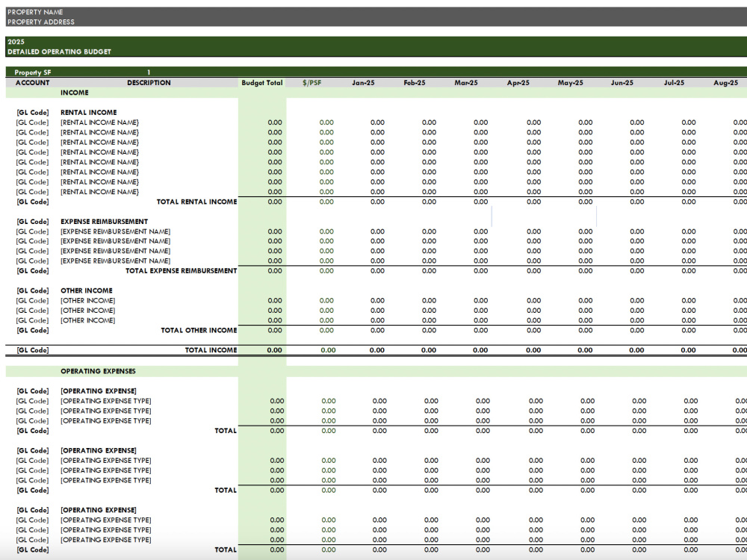Click Budget Total value for TOTAL INCOME

tap(274, 350)
